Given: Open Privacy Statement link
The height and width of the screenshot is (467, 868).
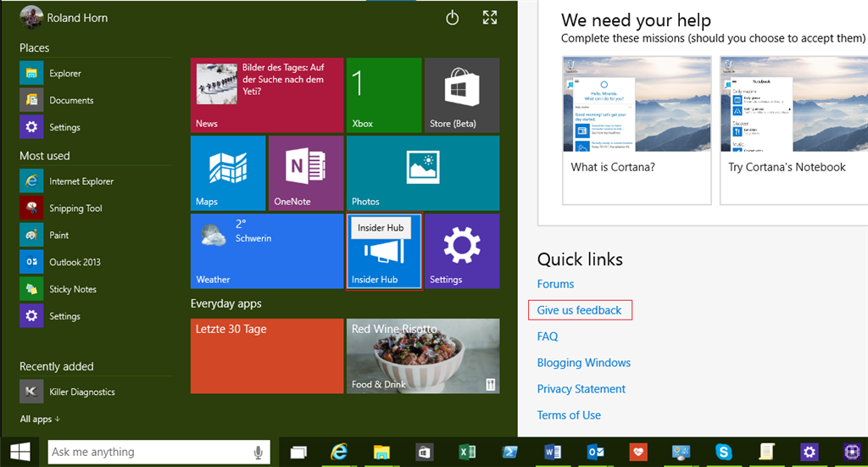Looking at the screenshot, I should (x=581, y=389).
